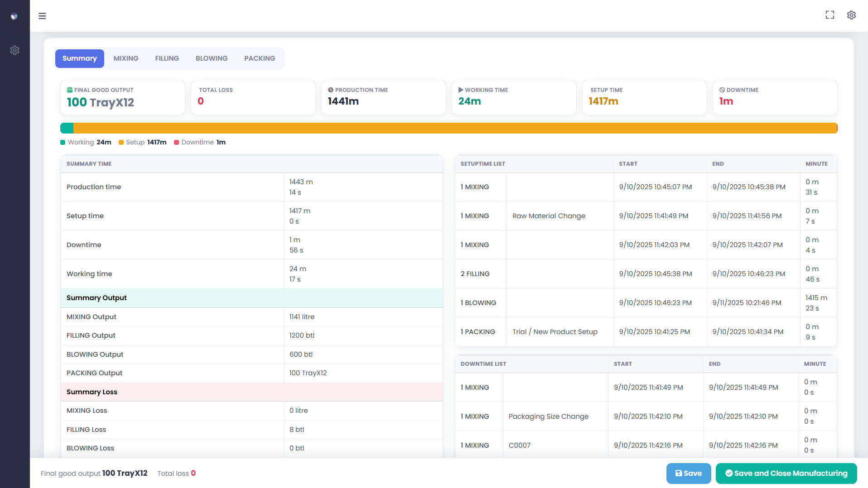Click the red Downtime legend swatch
The width and height of the screenshot is (868, 488).
177,142
